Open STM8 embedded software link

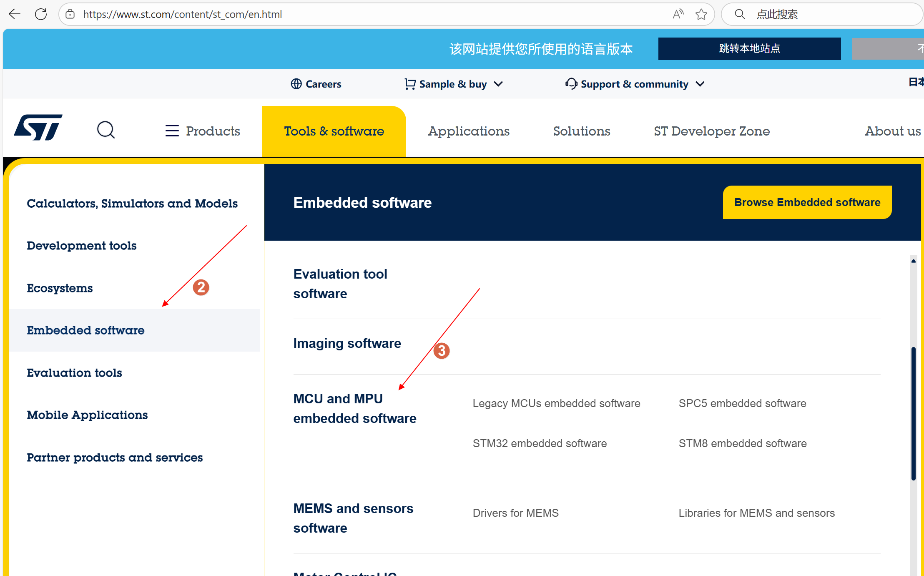pyautogui.click(x=742, y=443)
